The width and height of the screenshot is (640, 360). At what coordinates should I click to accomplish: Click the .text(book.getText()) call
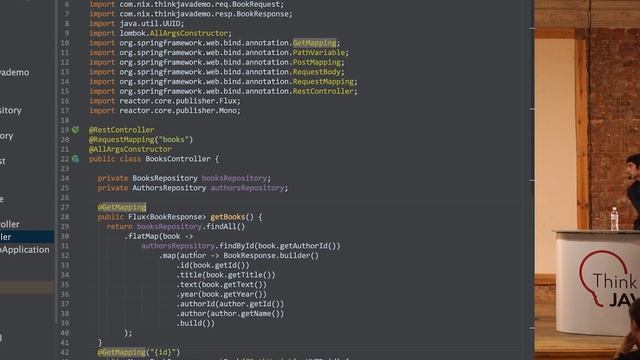point(221,284)
